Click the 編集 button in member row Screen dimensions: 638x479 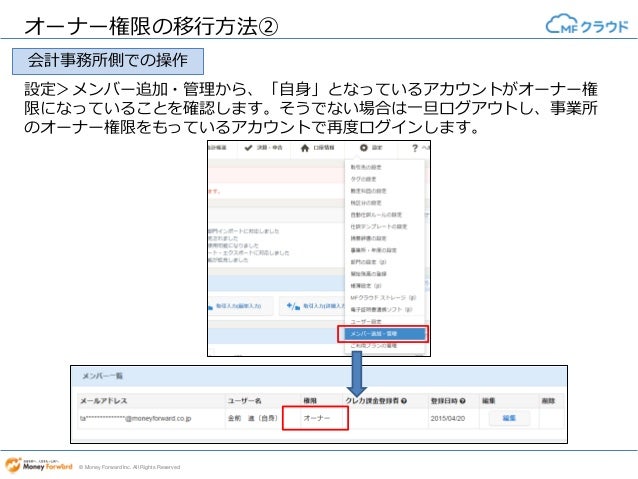coord(509,418)
